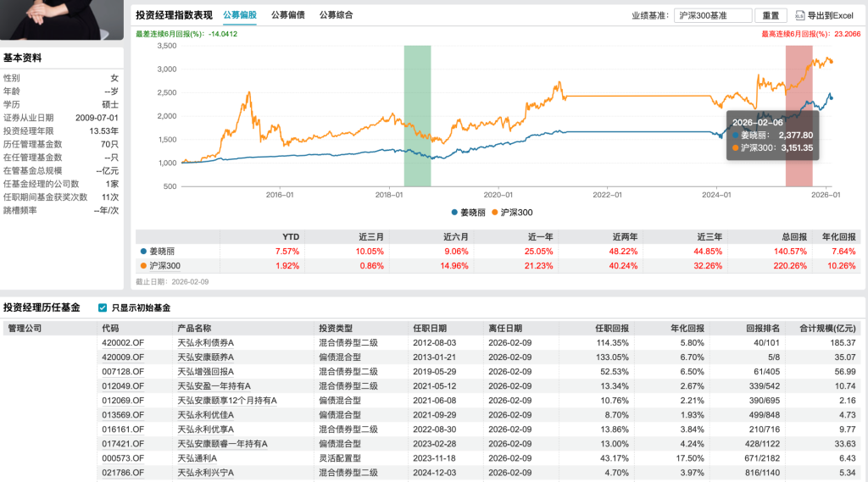Switch to 公募综合 tab
Image resolution: width=868 pixels, height=482 pixels.
pos(336,15)
